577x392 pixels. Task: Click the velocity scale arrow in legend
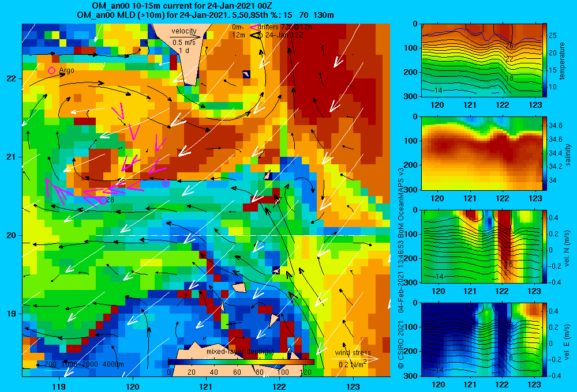click(186, 37)
